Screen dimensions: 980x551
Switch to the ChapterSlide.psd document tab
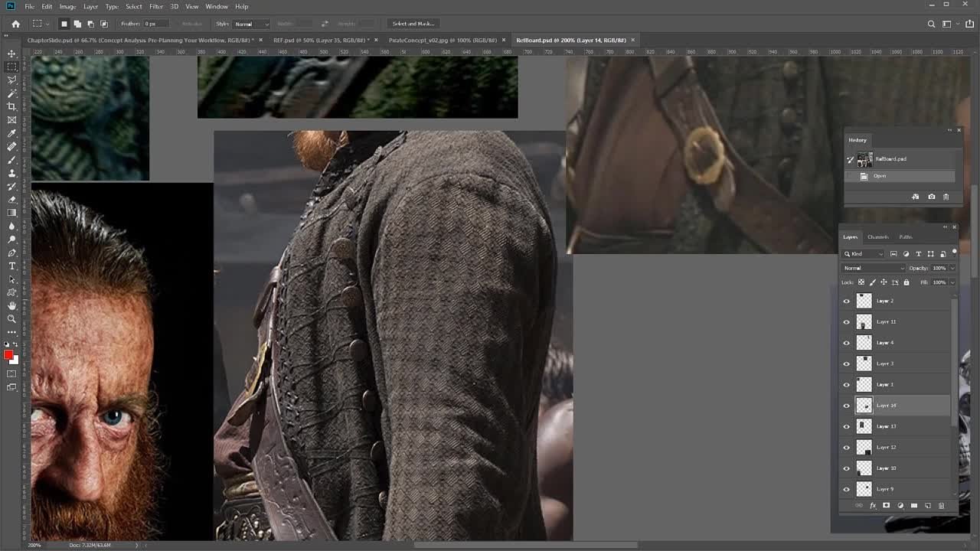[x=144, y=40]
